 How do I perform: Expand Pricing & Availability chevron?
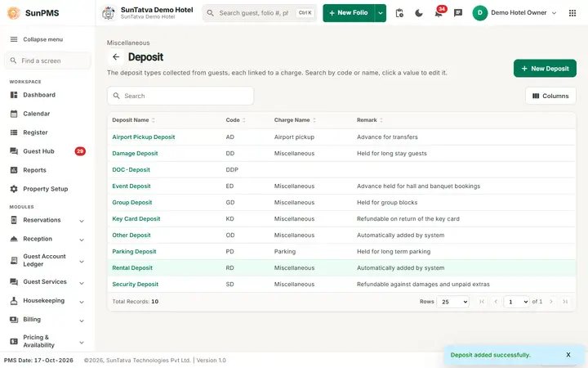(82, 343)
